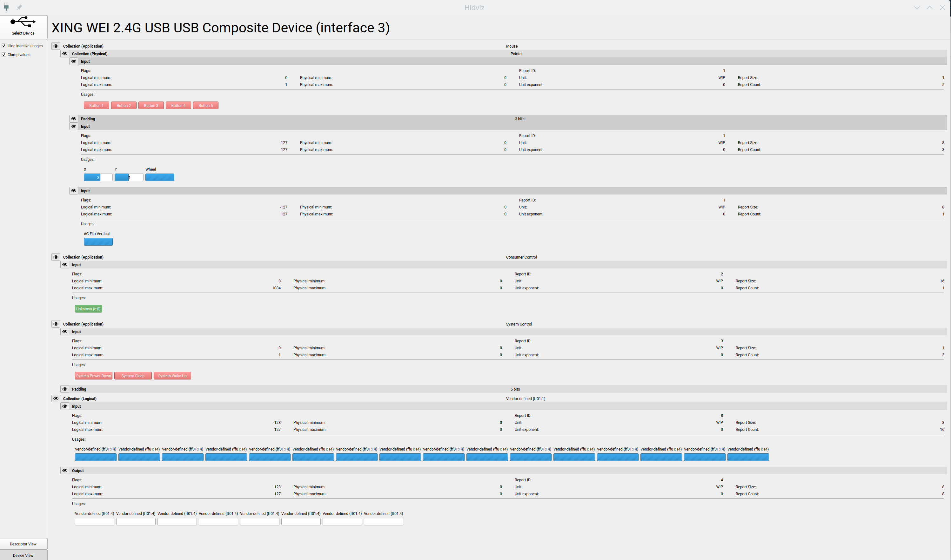The width and height of the screenshot is (951, 560).
Task: Switch to Descriptor View
Action: click(x=23, y=544)
